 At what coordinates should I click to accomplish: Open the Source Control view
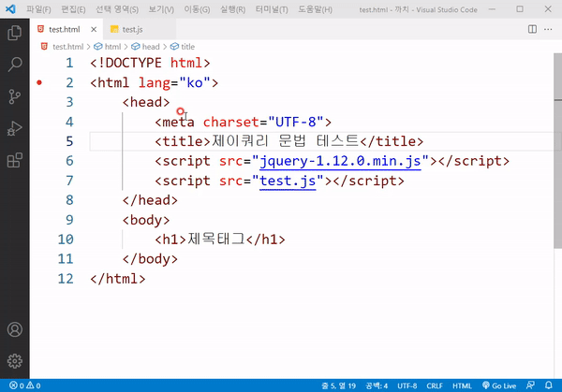point(15,96)
